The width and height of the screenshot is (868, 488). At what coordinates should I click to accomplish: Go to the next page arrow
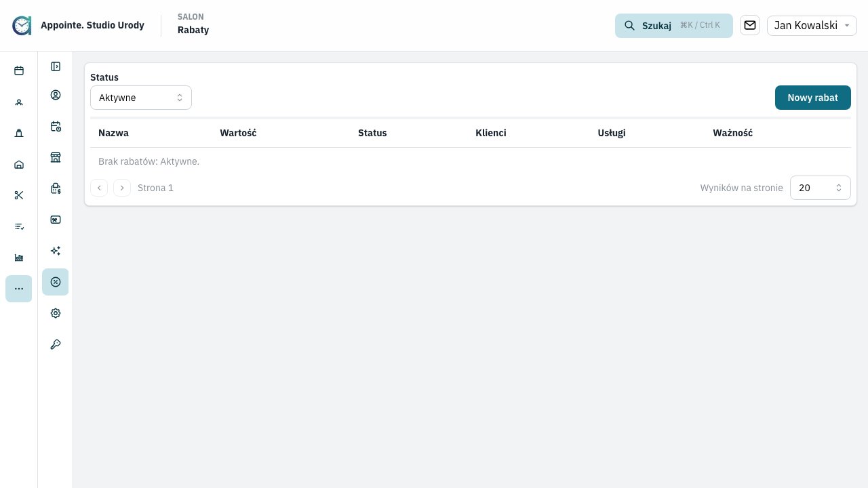click(x=122, y=188)
